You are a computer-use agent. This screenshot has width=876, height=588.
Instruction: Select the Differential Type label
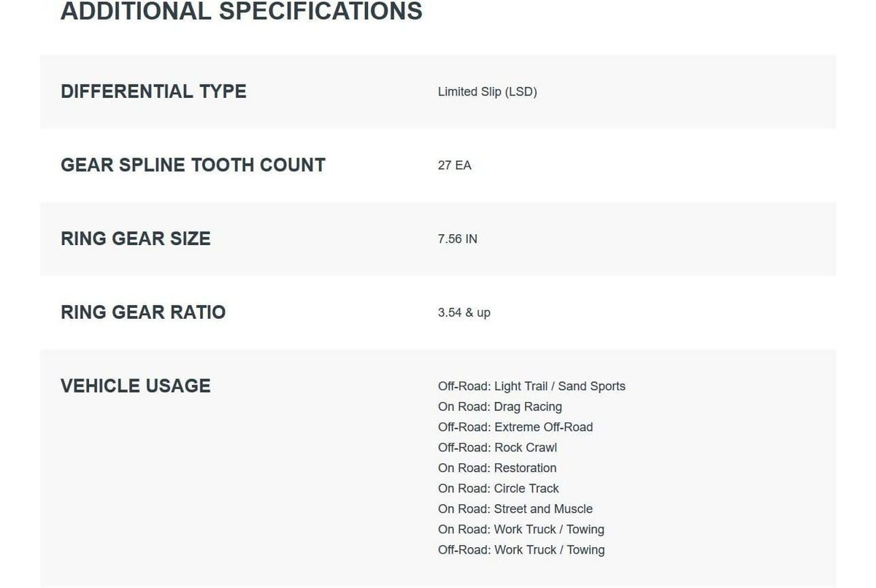point(153,91)
